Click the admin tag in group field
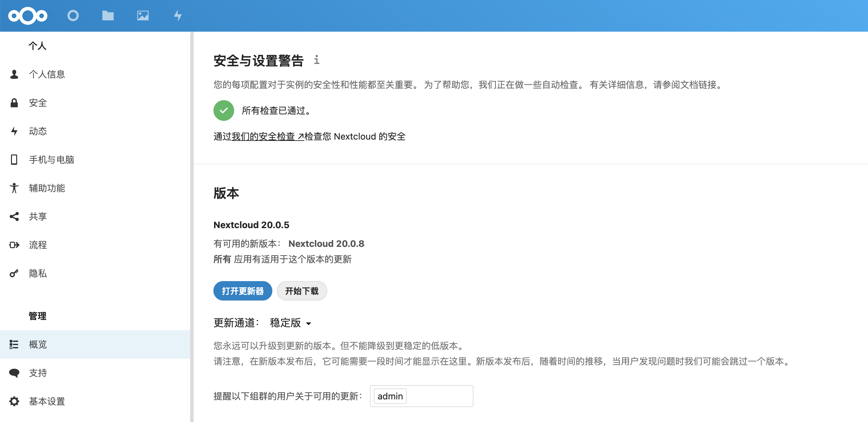Image resolution: width=868 pixels, height=422 pixels. coord(390,396)
